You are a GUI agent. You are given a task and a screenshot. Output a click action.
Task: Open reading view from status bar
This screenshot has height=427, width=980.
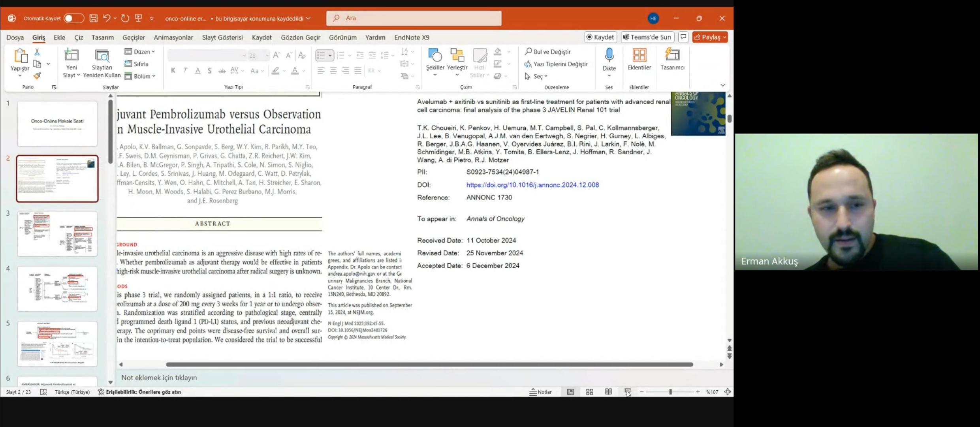click(608, 392)
